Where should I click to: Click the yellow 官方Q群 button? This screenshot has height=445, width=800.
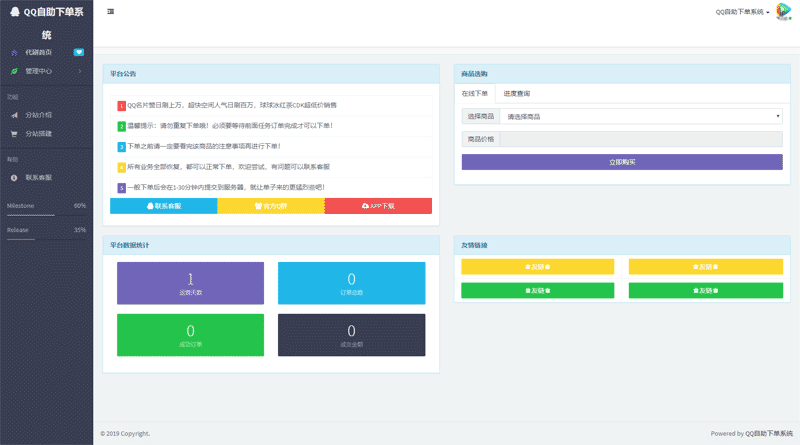271,206
